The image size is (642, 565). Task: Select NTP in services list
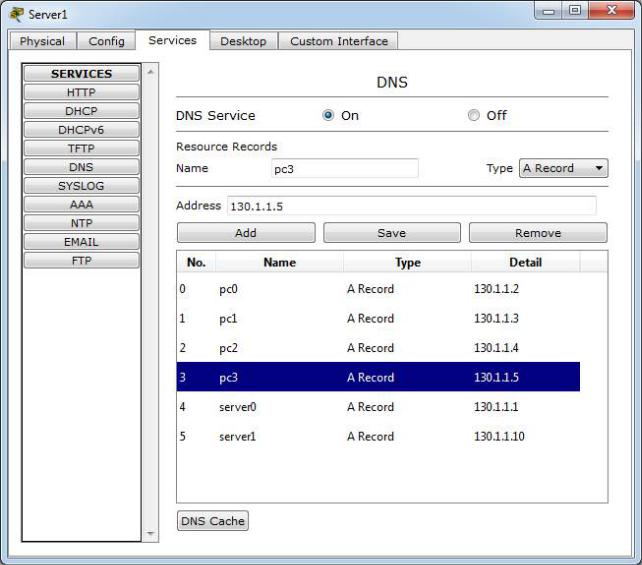click(81, 223)
